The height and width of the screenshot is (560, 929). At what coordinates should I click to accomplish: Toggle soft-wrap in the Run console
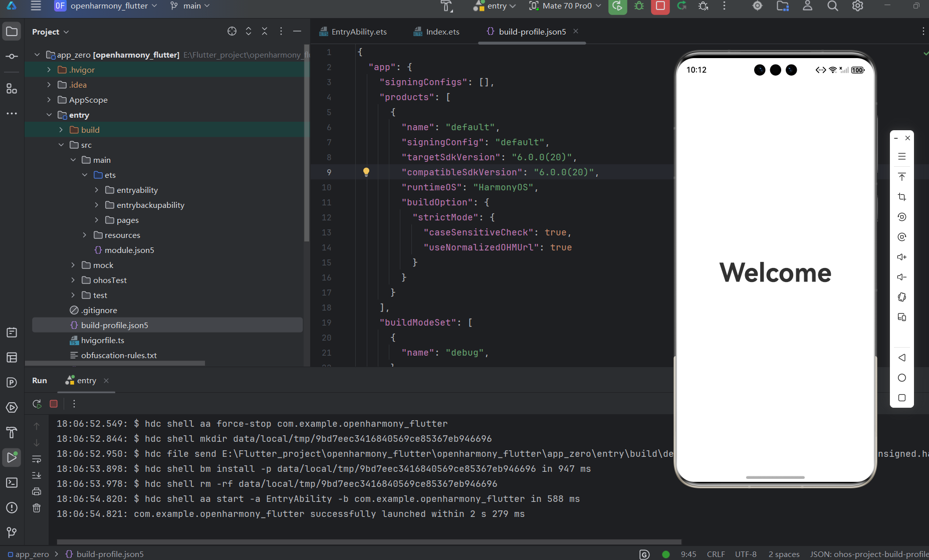37,459
